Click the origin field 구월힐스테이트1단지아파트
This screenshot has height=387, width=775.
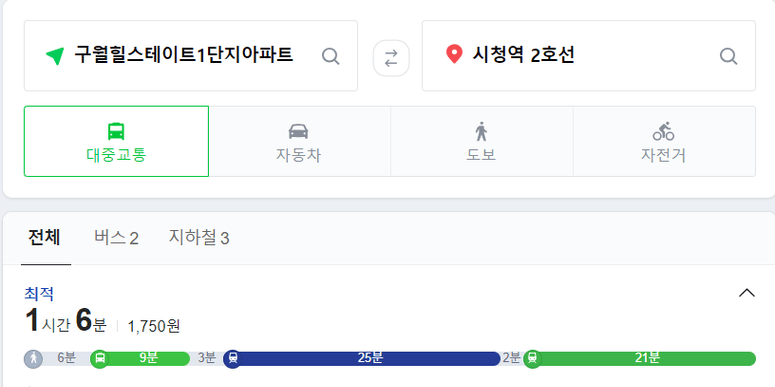pos(191,56)
